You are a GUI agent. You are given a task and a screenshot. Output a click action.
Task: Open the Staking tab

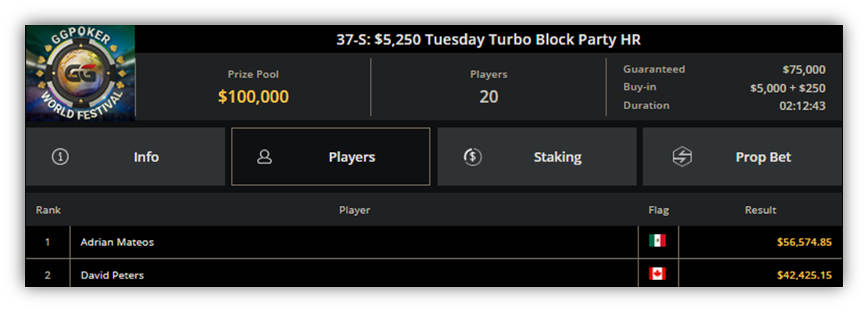click(537, 157)
